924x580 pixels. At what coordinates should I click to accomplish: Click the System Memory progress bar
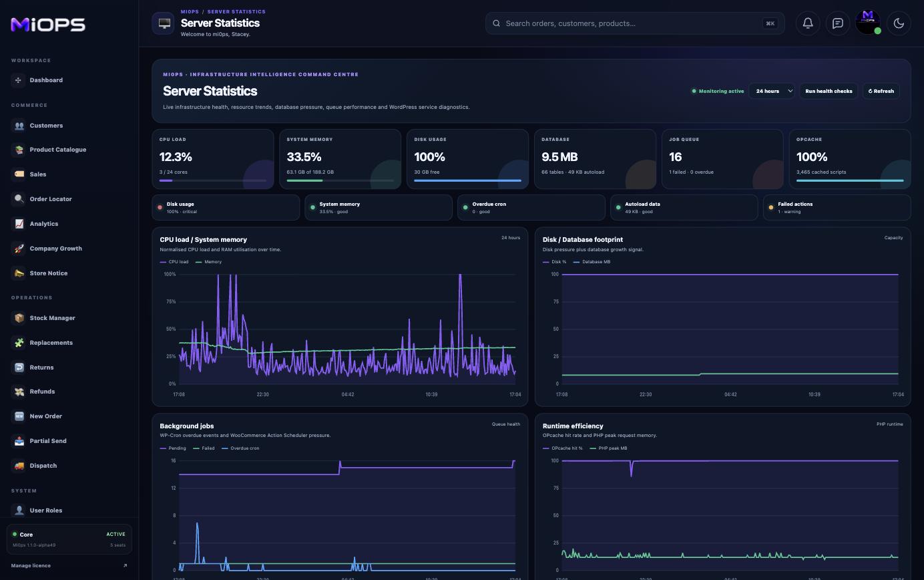tap(340, 180)
